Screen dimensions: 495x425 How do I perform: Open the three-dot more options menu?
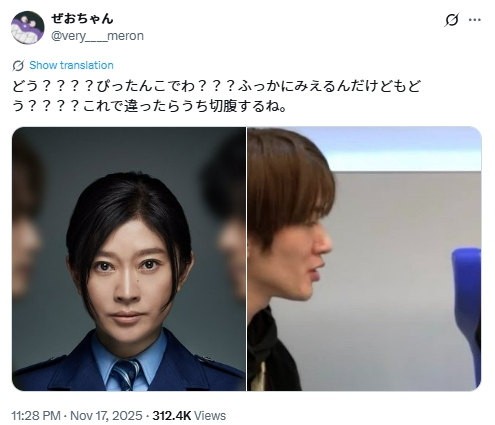point(474,20)
